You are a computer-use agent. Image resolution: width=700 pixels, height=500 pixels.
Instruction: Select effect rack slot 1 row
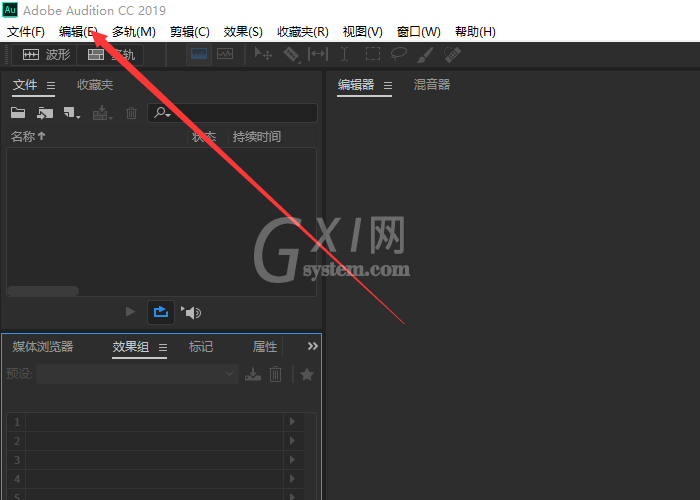tap(155, 422)
